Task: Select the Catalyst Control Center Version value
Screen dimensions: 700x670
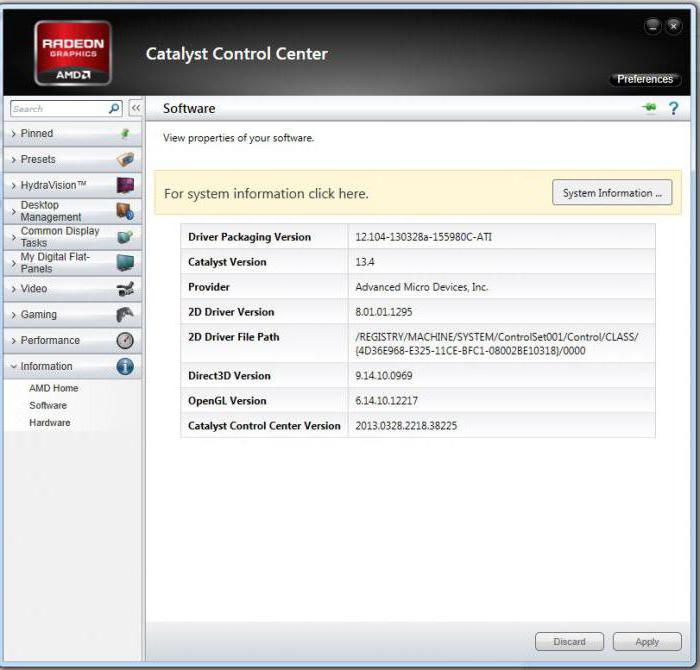Action: [406, 426]
